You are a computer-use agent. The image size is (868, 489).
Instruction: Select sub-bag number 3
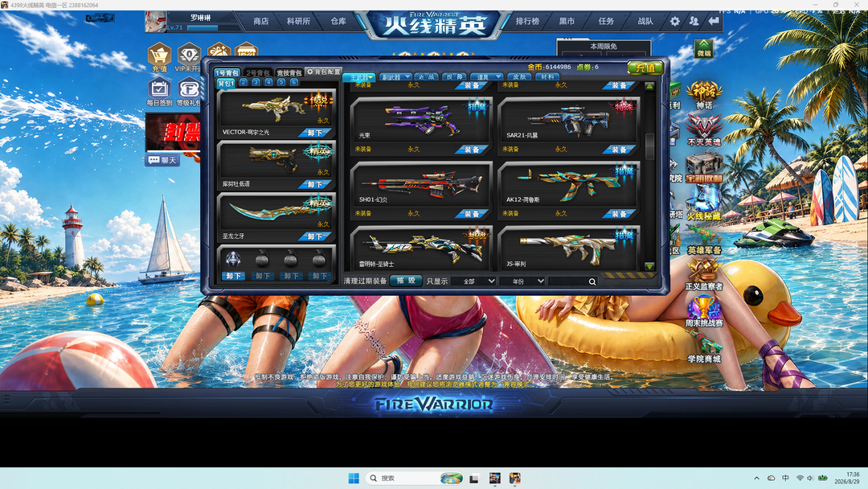[256, 82]
